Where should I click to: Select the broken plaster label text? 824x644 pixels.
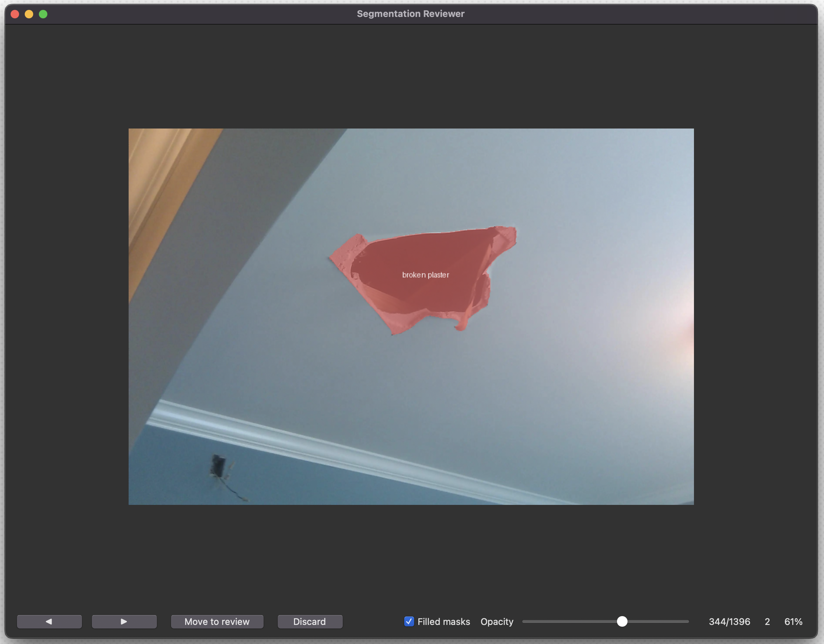coord(425,275)
